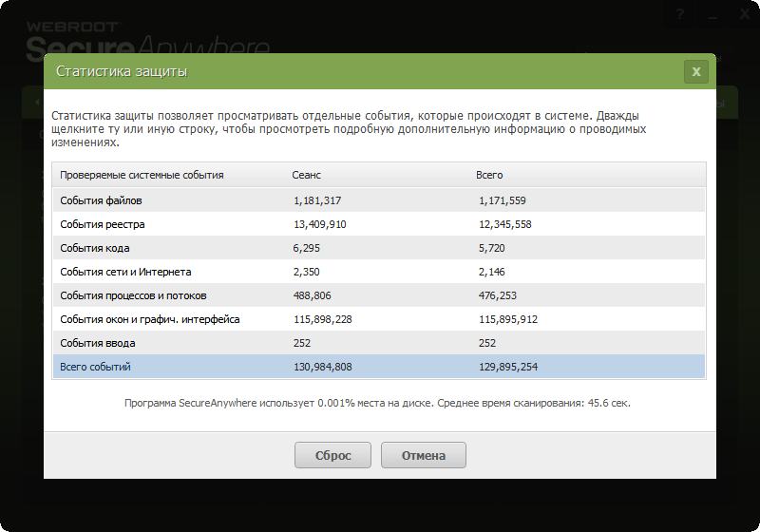
Task: Click session value 2,350
Action: 306,272
